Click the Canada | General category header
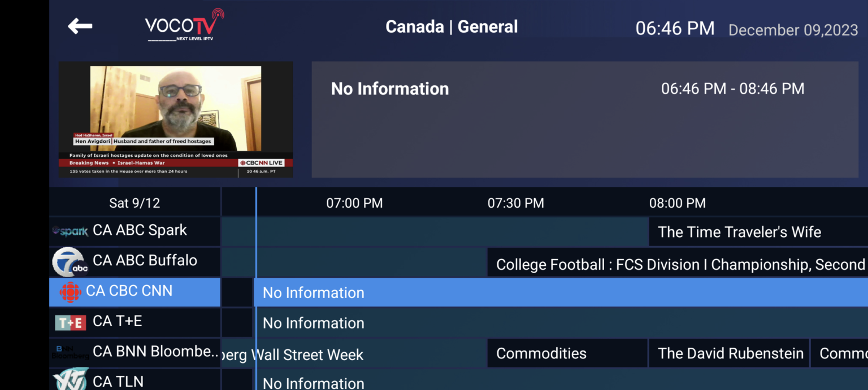 point(452,26)
